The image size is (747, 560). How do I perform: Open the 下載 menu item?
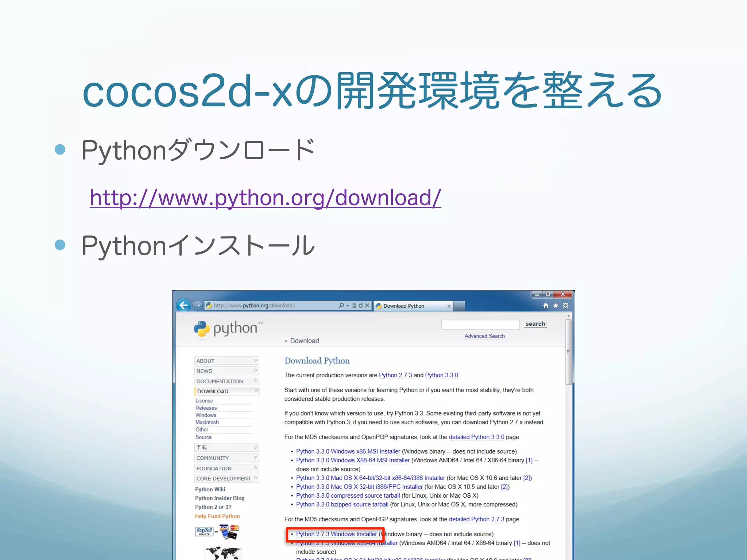(227, 447)
